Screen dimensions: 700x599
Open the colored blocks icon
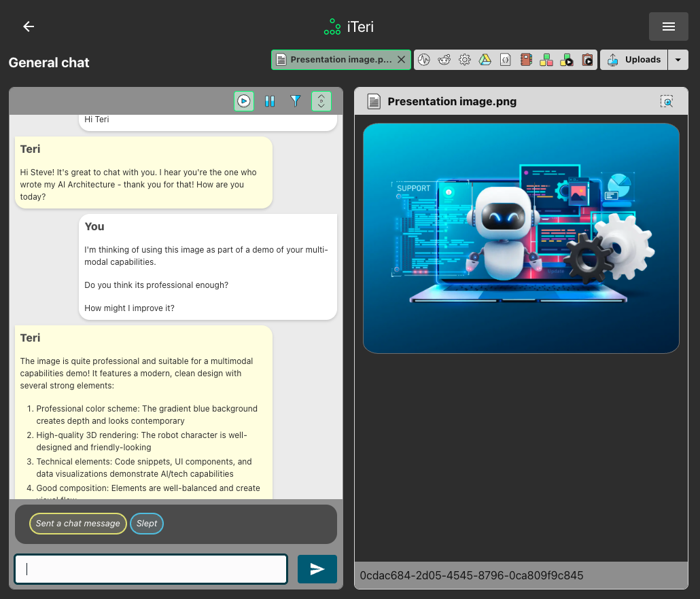coord(546,60)
